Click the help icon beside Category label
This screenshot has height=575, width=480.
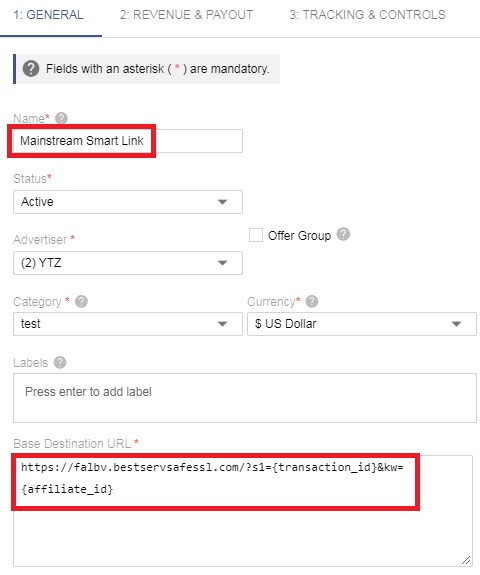81,301
